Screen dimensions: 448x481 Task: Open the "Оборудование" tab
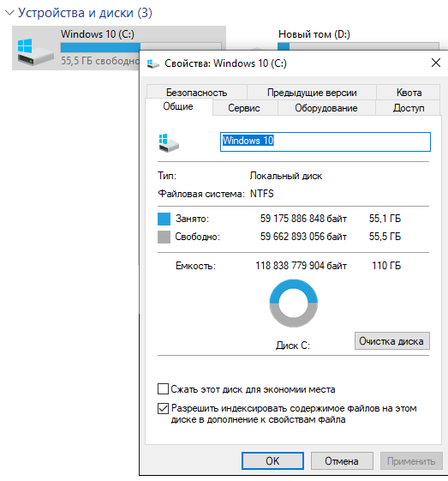click(x=326, y=108)
